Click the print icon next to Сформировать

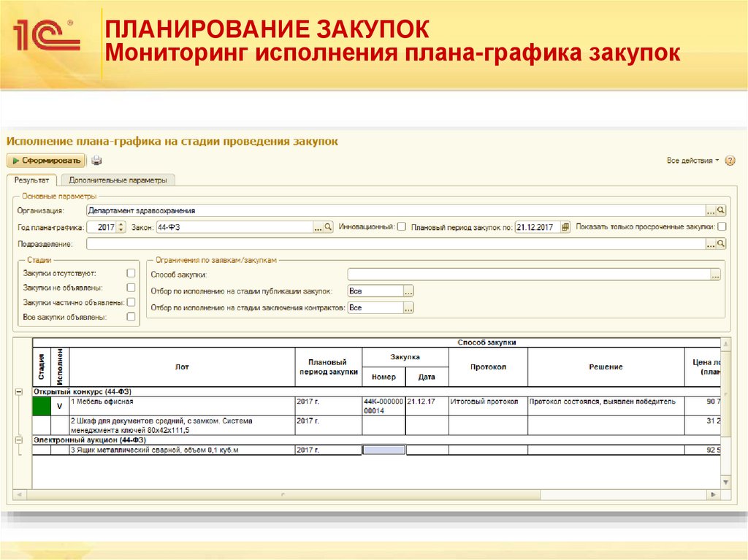click(x=96, y=160)
